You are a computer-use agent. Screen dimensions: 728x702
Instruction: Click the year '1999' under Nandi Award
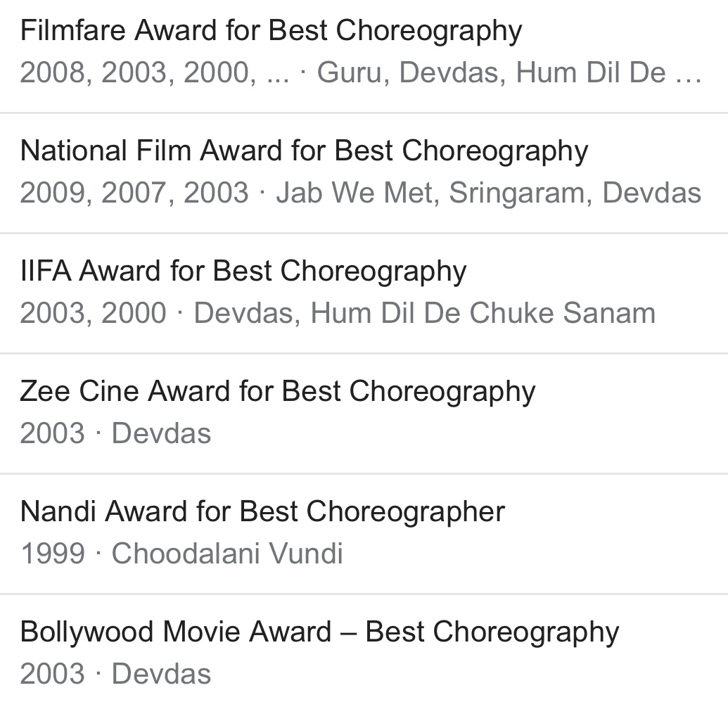point(52,554)
